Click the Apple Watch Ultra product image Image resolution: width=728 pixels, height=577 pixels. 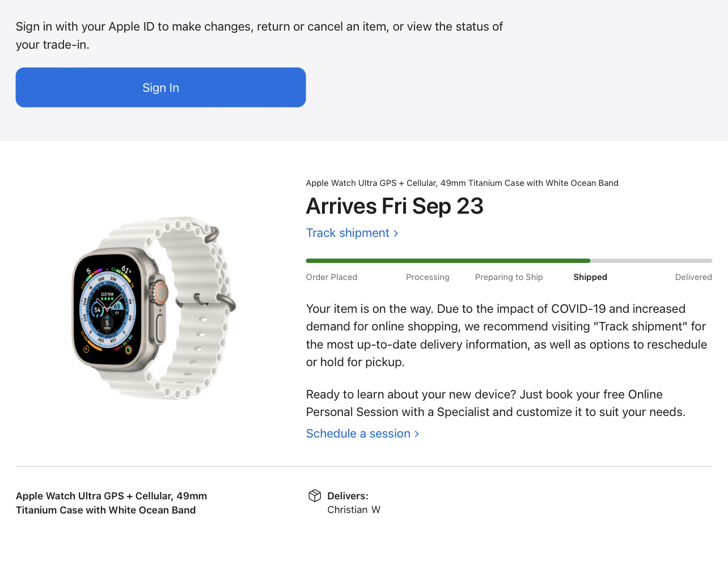click(x=154, y=307)
